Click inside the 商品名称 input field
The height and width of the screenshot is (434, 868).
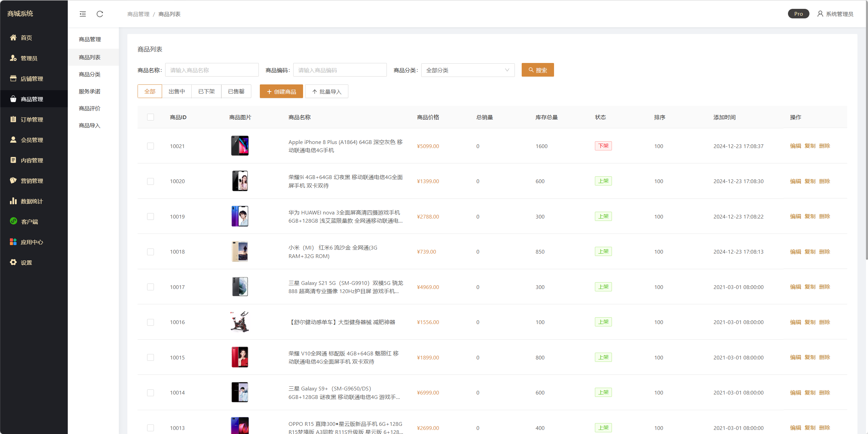pyautogui.click(x=212, y=70)
